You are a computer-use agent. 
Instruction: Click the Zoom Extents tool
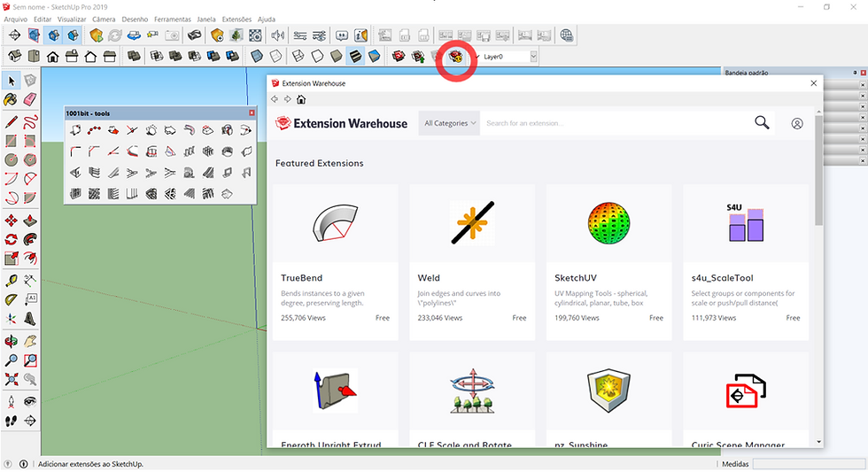point(11,379)
